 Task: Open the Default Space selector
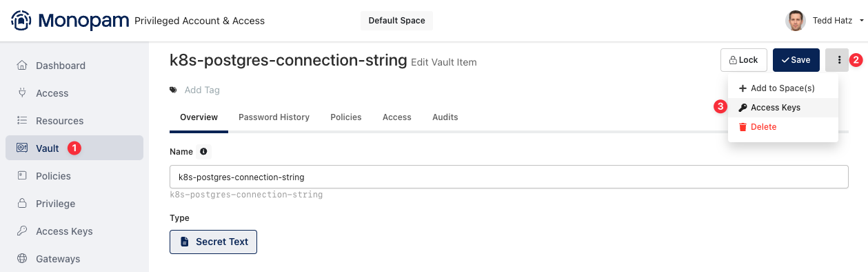[x=396, y=21]
